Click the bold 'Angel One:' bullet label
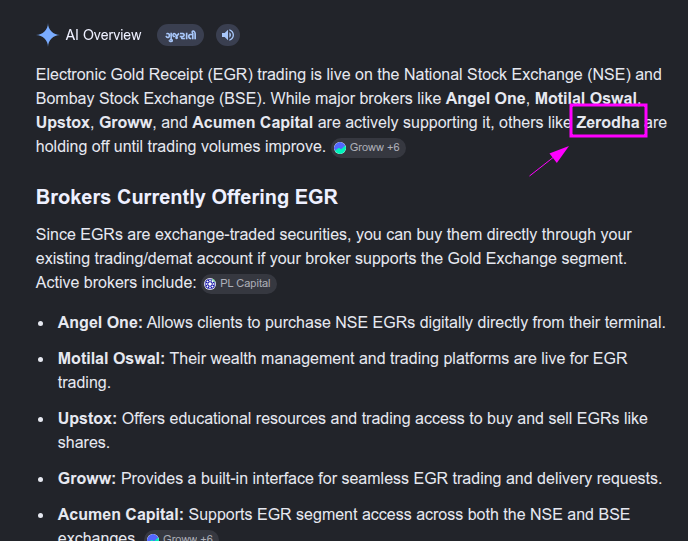Image resolution: width=688 pixels, height=541 pixels. (100, 322)
